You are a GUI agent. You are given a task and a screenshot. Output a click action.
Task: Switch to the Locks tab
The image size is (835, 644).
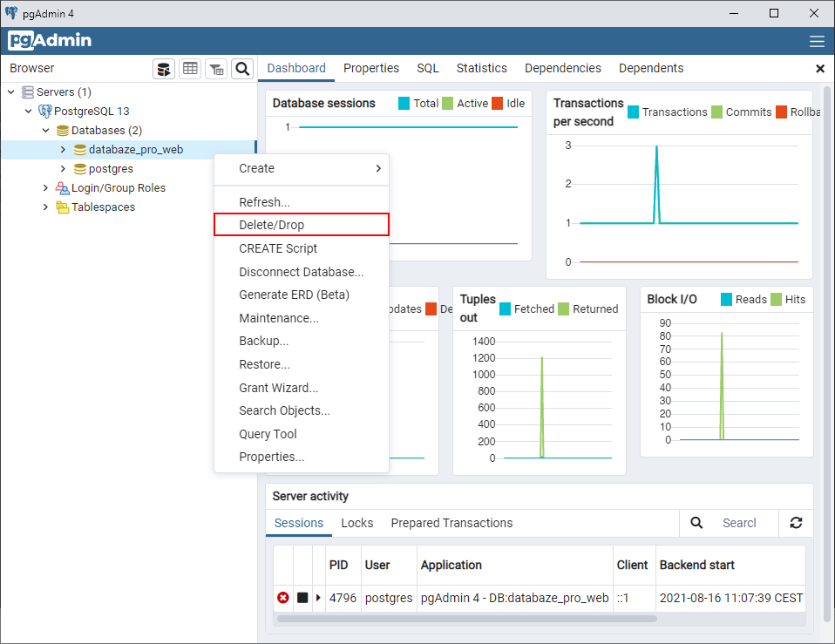click(356, 523)
